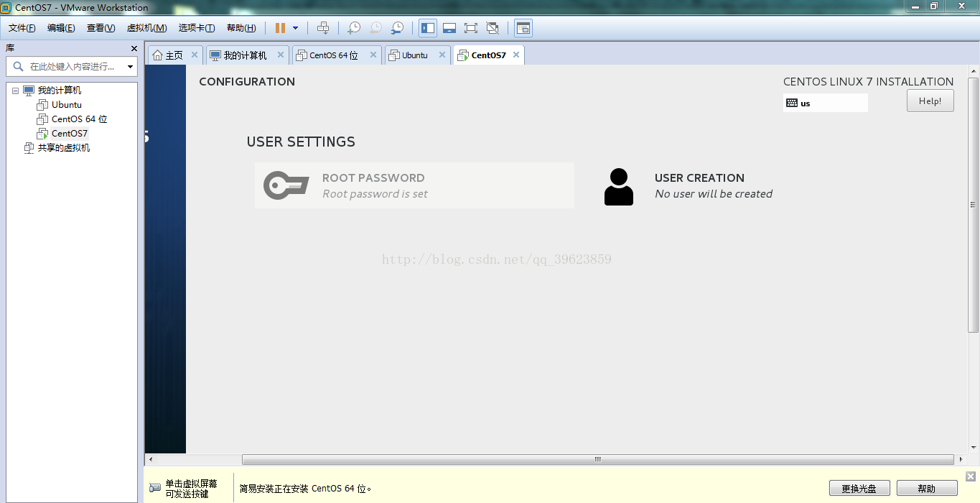Viewport: 980px width, 503px height.
Task: Click the VMware icon in title bar
Action: click(x=6, y=7)
